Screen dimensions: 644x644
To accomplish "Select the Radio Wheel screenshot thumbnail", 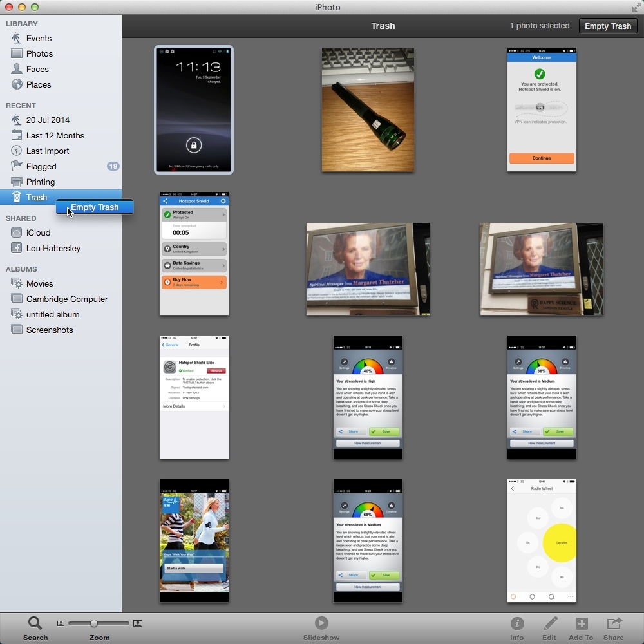I will pyautogui.click(x=542, y=540).
